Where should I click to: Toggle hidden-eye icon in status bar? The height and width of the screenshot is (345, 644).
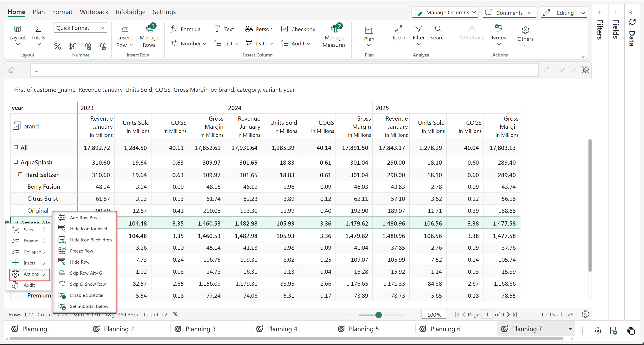pos(175,314)
